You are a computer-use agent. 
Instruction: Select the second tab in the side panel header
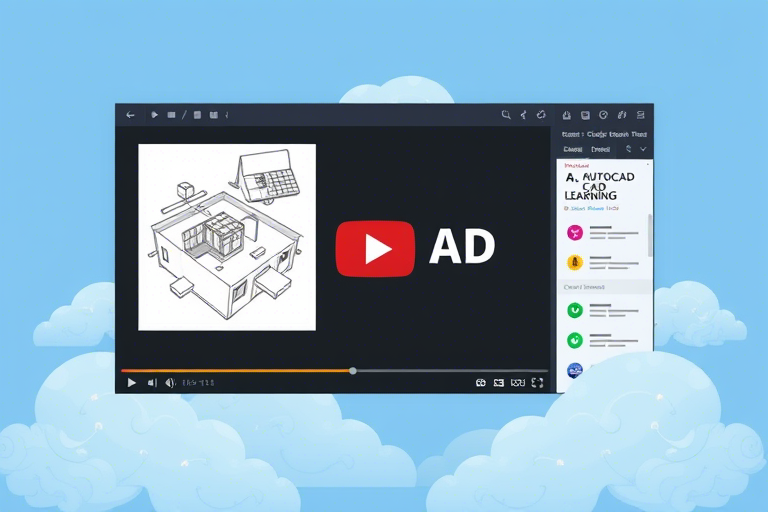click(x=600, y=149)
